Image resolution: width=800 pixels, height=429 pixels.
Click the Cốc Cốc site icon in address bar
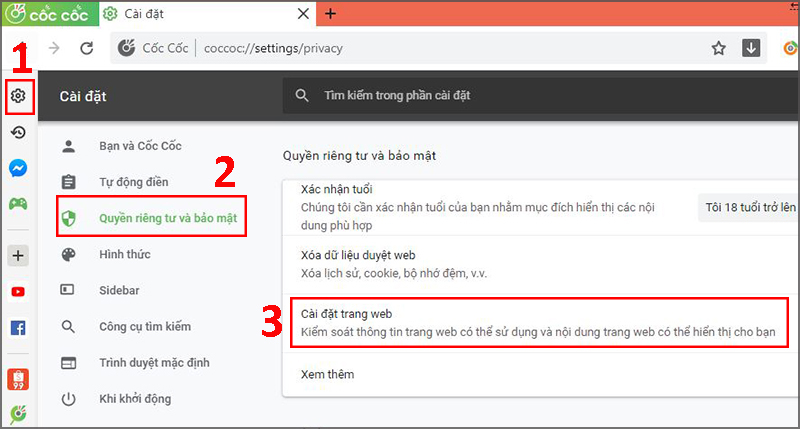pyautogui.click(x=127, y=48)
